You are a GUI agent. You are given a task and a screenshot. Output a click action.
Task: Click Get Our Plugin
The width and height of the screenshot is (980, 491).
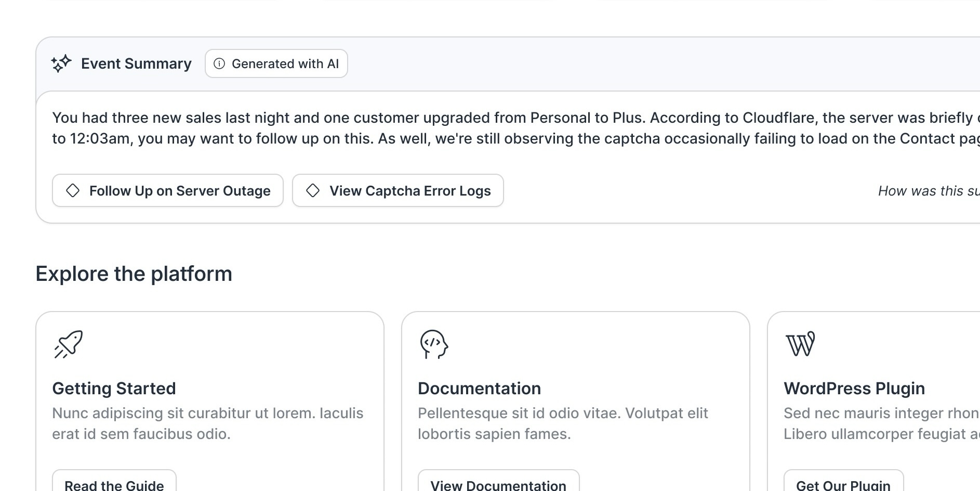point(843,484)
